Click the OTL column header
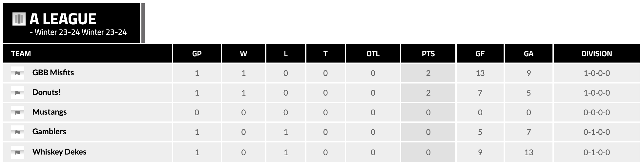Viewport: 644px width, 166px height. pyautogui.click(x=373, y=54)
